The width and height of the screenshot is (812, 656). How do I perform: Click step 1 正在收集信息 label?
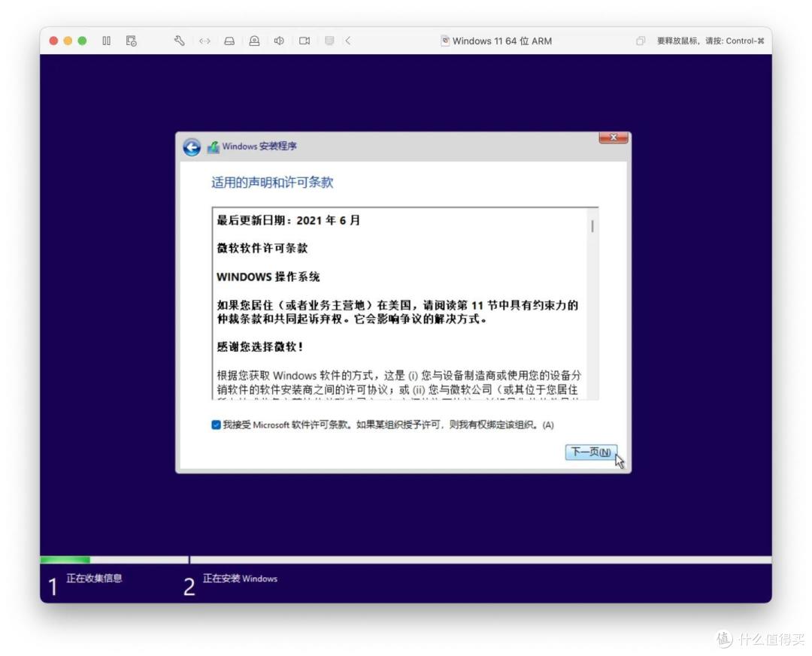[x=94, y=579]
